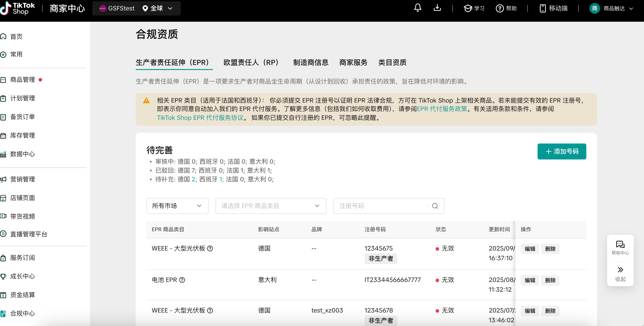Open the 移动端 phone icon

(542, 8)
